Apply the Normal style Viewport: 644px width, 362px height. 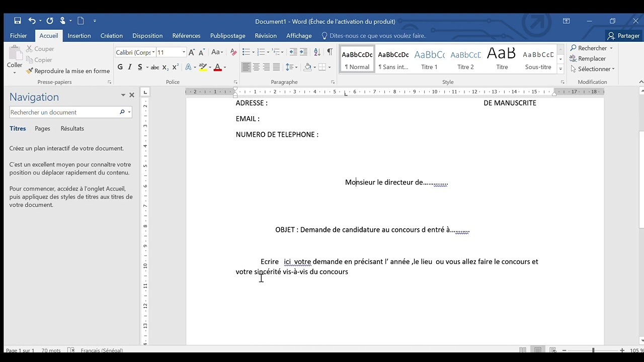click(x=357, y=60)
